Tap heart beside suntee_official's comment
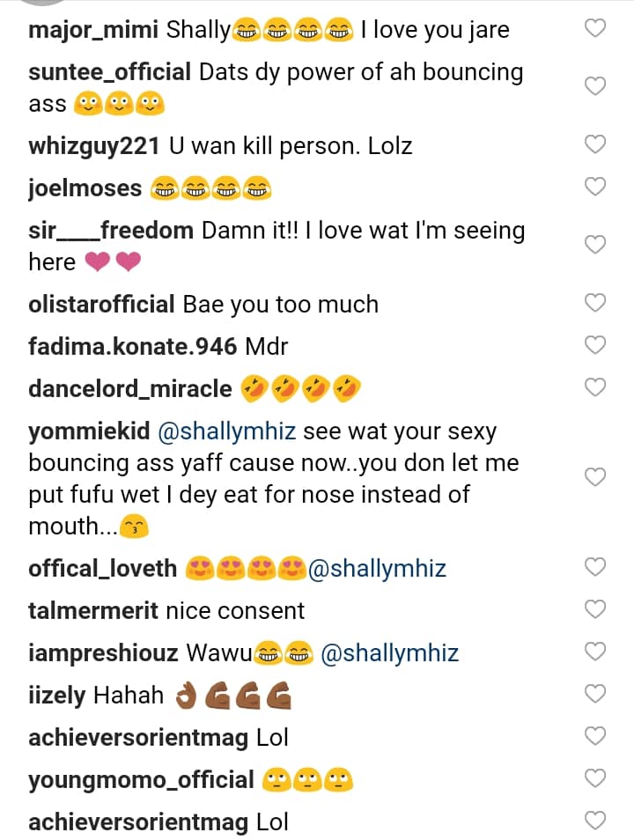 [596, 86]
